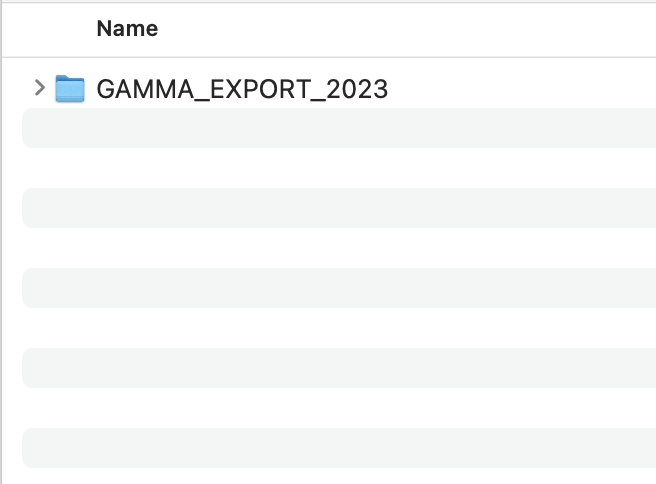
Task: Select the GAMMA_EXPORT_2023 folder name text
Action: (242, 89)
